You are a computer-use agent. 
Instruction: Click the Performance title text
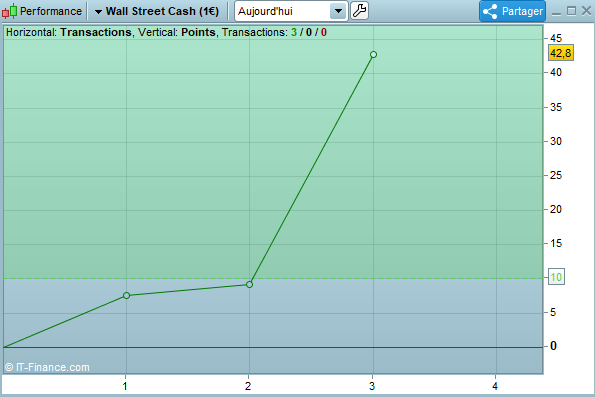coord(50,11)
